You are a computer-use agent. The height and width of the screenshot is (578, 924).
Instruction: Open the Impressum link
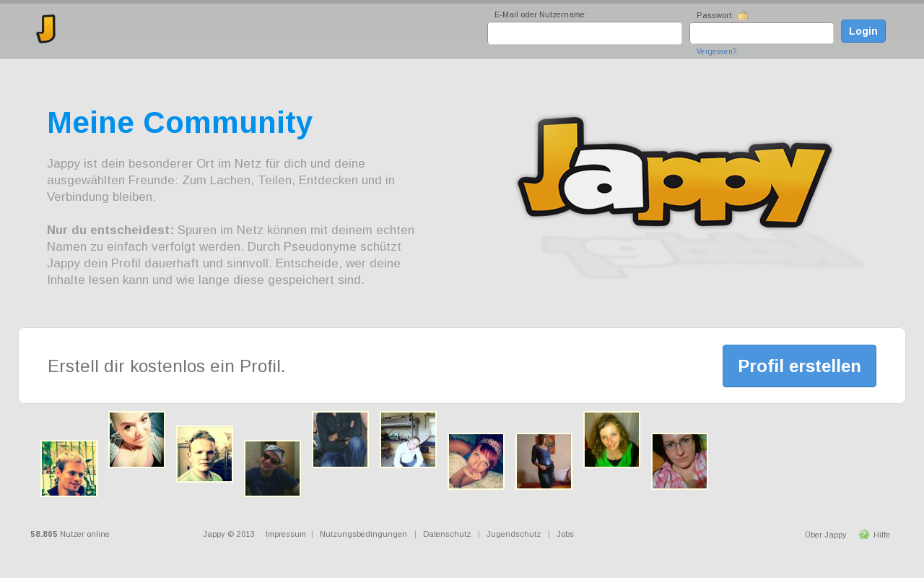click(286, 534)
